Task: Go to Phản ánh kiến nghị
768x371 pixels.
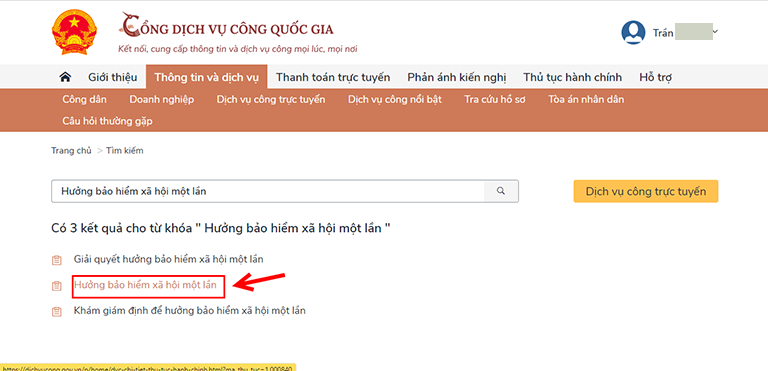Action: 457,77
